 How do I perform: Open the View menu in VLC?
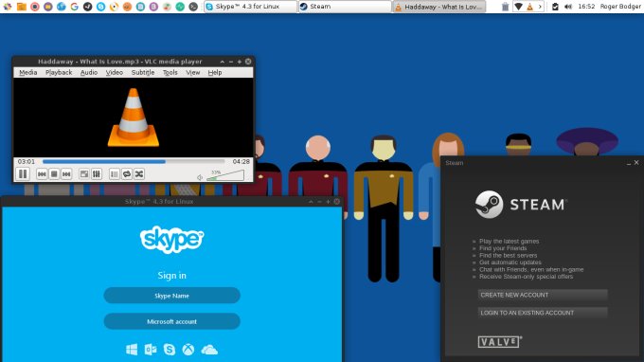192,72
